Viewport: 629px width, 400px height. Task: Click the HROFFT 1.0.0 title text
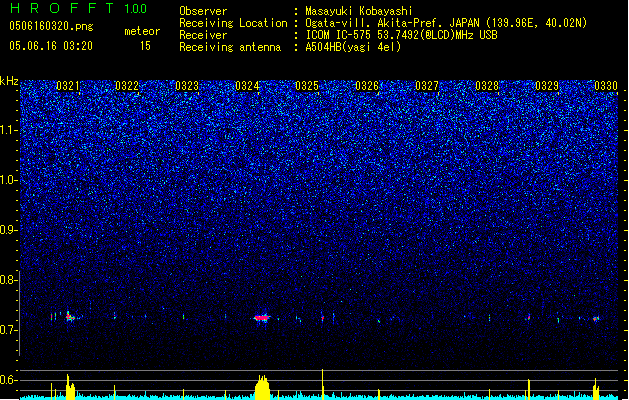pyautogui.click(x=78, y=8)
